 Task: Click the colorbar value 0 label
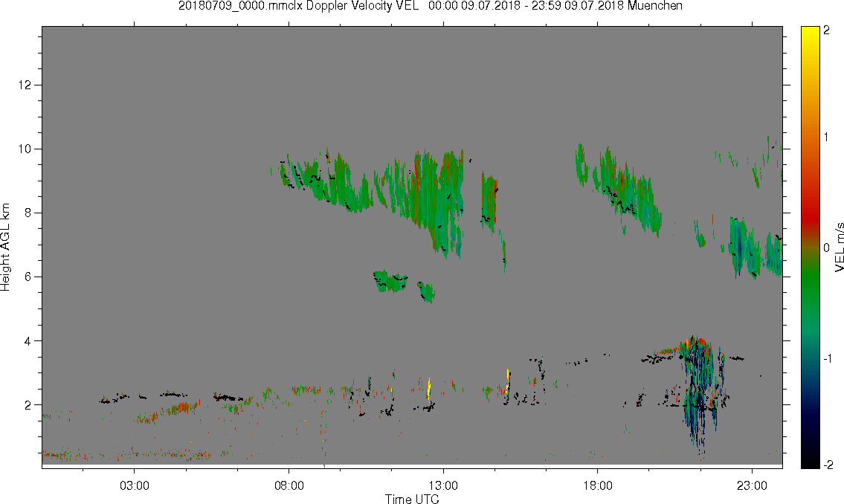[827, 248]
